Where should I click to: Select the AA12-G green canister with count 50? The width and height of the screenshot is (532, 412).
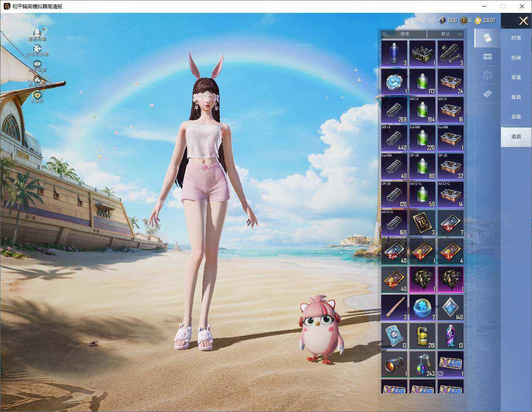pos(422,195)
